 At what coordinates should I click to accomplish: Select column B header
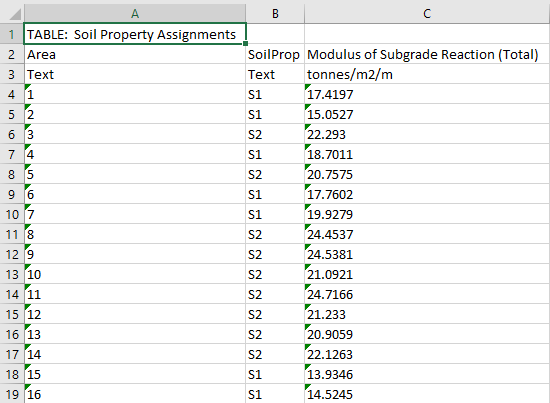275,14
